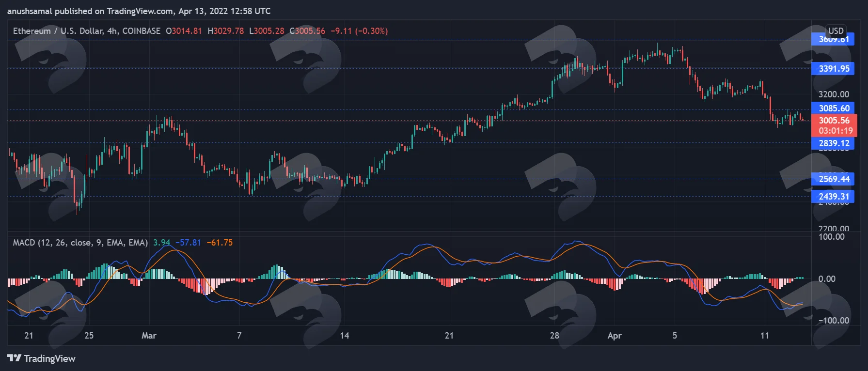Image resolution: width=868 pixels, height=371 pixels.
Task: Click the 2569.44 price level label
Action: [833, 179]
